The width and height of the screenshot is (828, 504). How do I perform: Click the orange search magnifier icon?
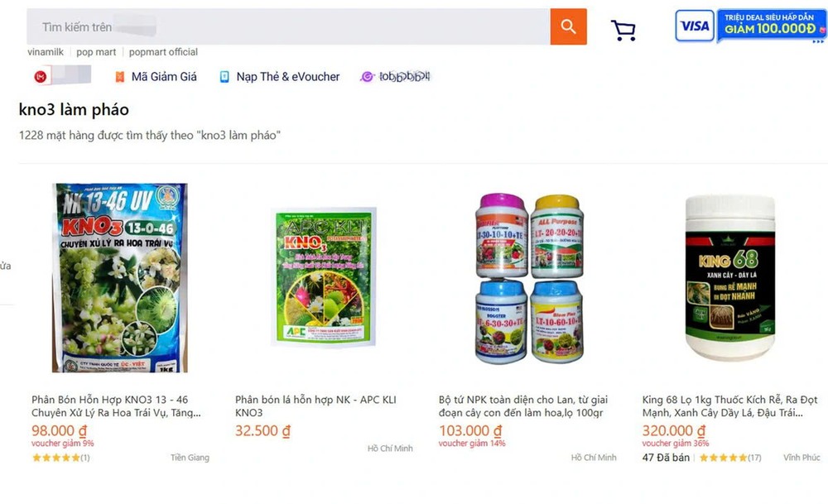(x=568, y=26)
